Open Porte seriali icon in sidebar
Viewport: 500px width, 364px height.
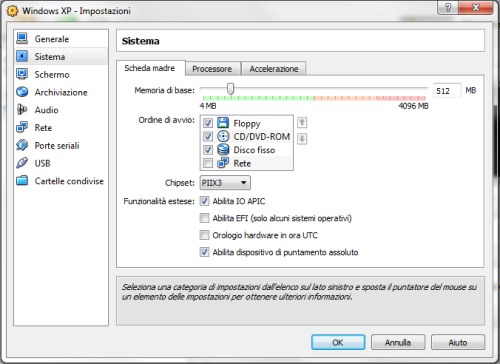22,145
